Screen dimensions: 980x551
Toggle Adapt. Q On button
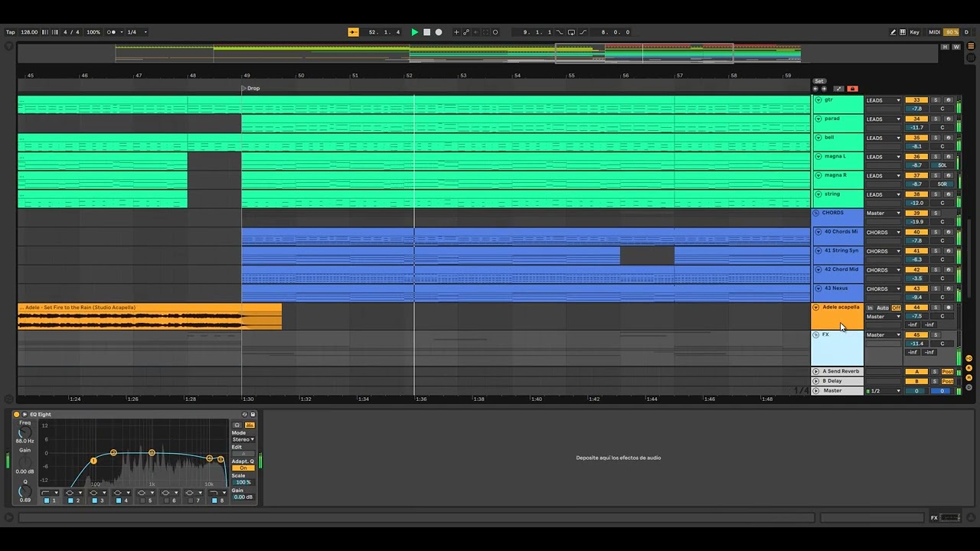[x=243, y=468]
